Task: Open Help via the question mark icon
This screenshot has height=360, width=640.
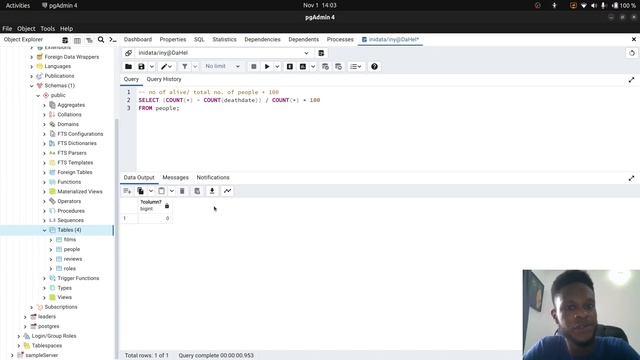Action: point(374,67)
